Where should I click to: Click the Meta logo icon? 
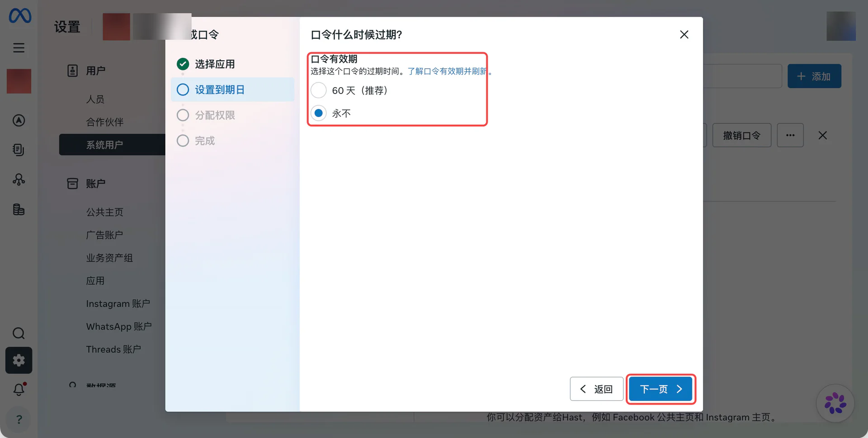tap(20, 16)
